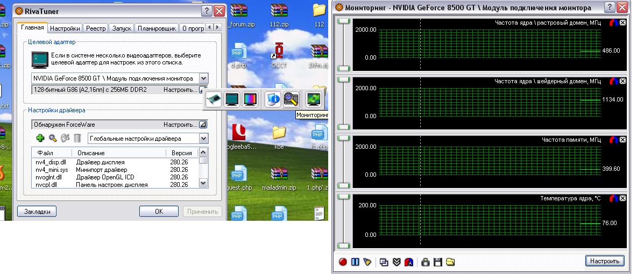Image resolution: width=644 pixels, height=275 pixels.
Task: Click red-blue icon on memory clock graph
Action: 614,140
